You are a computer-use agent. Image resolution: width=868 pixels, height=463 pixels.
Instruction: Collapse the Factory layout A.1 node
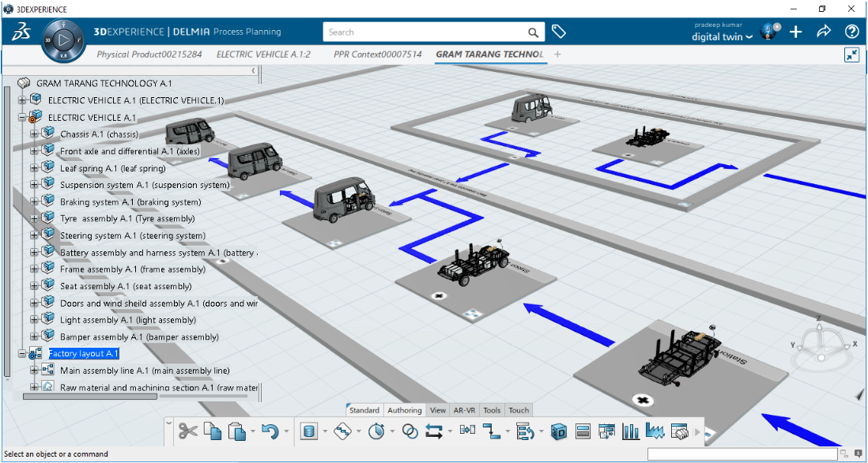tap(22, 353)
